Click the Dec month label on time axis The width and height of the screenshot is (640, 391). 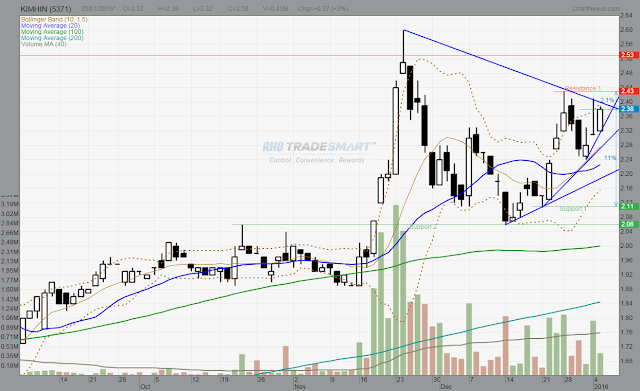click(446, 386)
